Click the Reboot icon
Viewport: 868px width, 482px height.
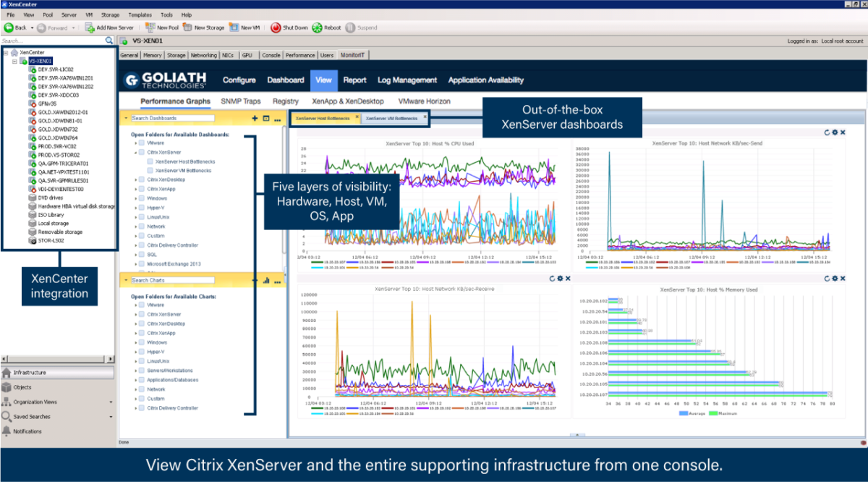[315, 28]
